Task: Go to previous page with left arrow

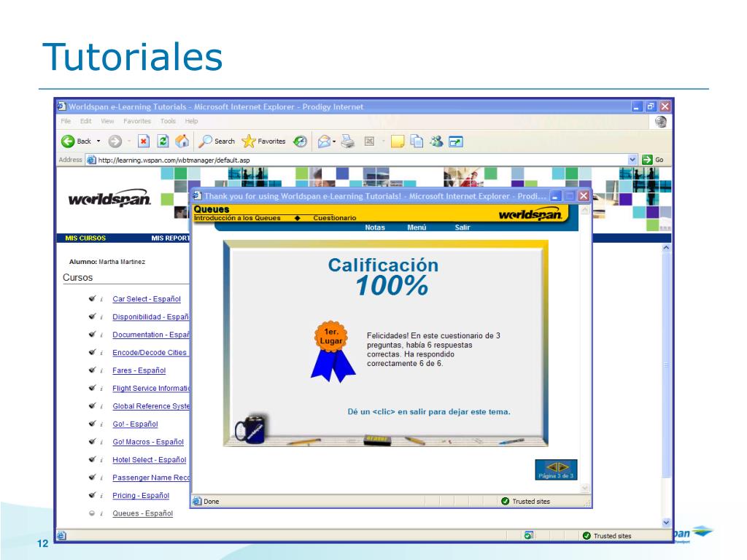Action: (551, 467)
